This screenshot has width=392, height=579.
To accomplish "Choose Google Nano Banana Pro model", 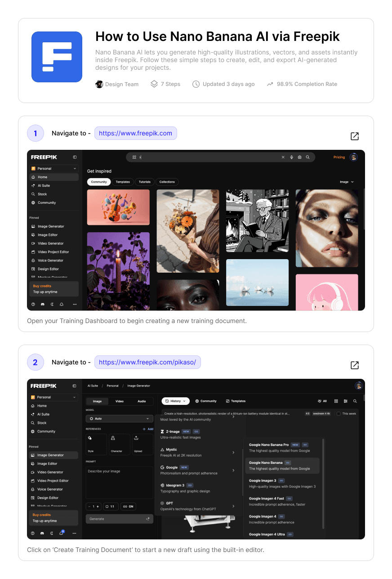I will point(282,448).
